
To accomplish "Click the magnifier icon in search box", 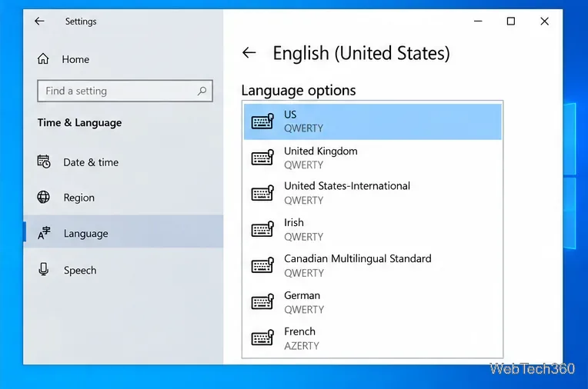I will (x=202, y=91).
